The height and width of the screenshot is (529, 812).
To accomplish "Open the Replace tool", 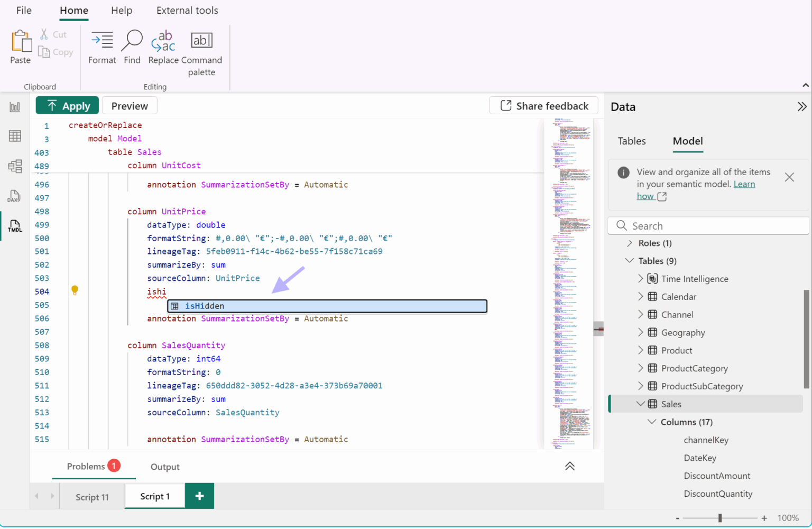I will (x=163, y=47).
